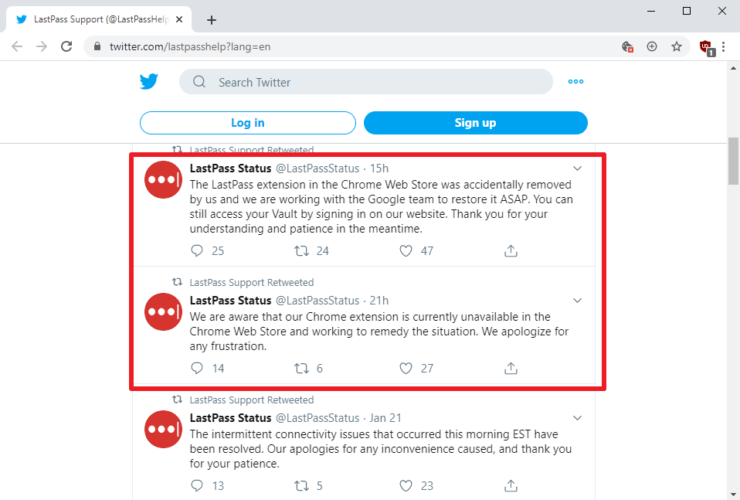The width and height of the screenshot is (740, 500).
Task: Retweet the 15h Chrome Web Store tweet
Action: [x=300, y=251]
